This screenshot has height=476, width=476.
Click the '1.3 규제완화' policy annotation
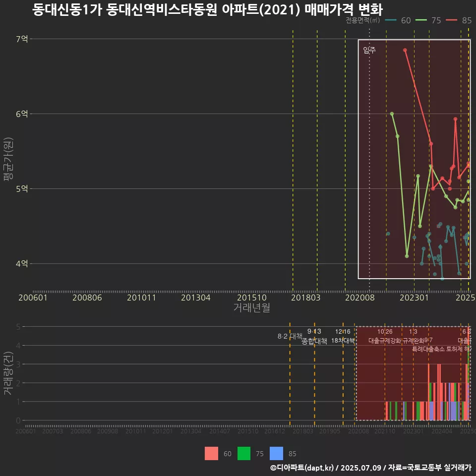point(413,336)
